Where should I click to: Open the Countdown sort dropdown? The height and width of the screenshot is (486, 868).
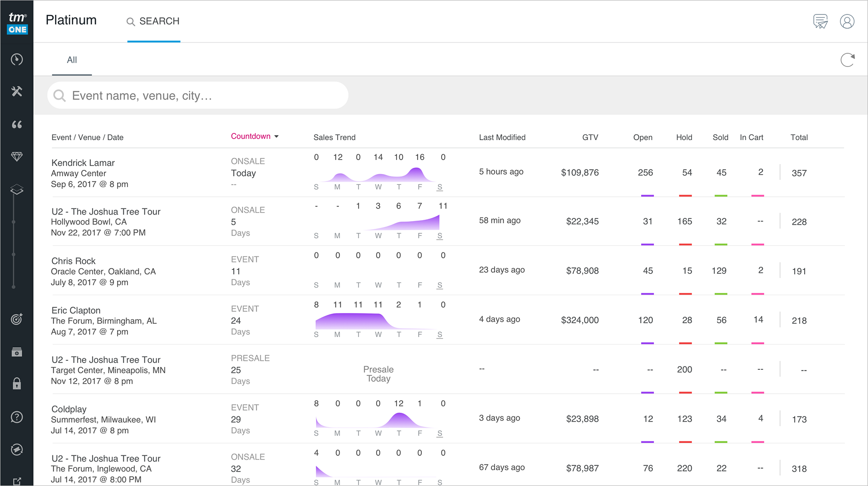click(255, 136)
